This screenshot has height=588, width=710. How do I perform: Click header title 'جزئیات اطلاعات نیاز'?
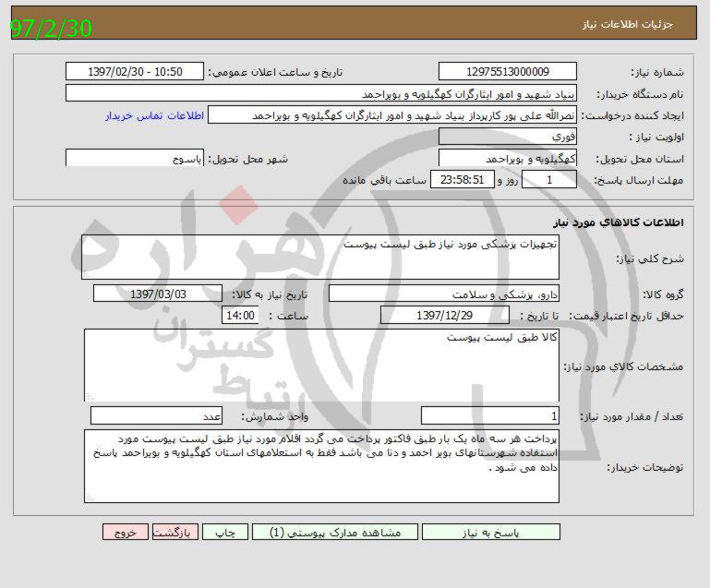point(628,24)
